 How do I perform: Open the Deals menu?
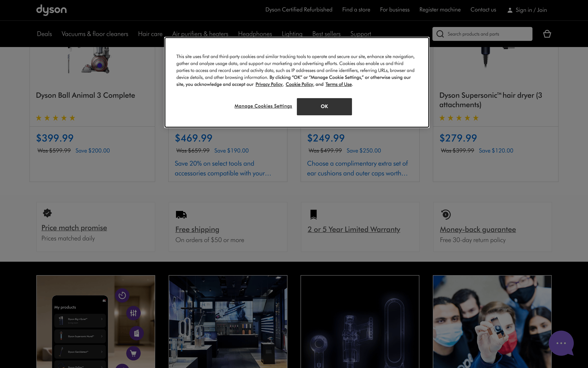(x=45, y=34)
